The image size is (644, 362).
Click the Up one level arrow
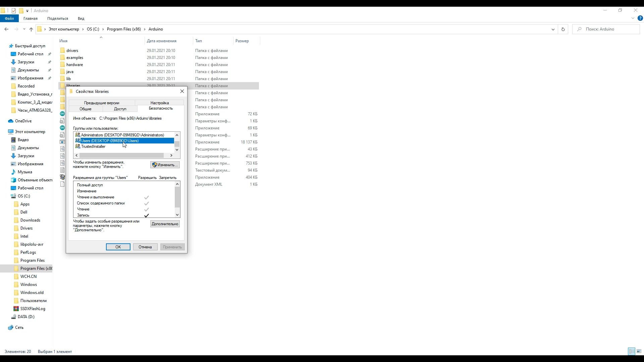(x=31, y=29)
